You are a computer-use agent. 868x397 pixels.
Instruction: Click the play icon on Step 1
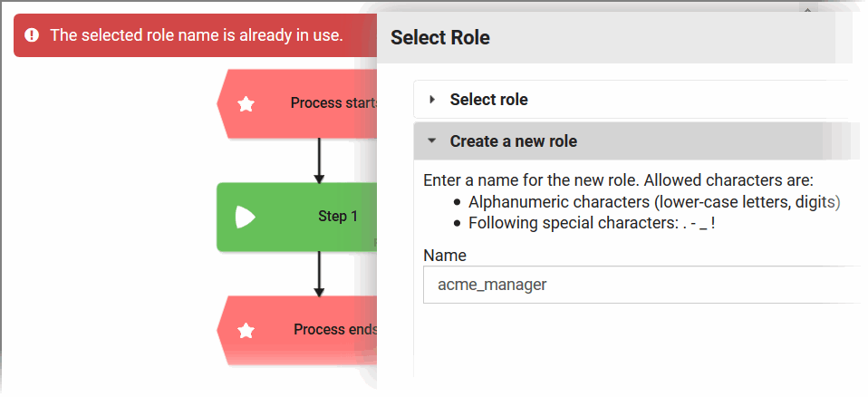(245, 217)
